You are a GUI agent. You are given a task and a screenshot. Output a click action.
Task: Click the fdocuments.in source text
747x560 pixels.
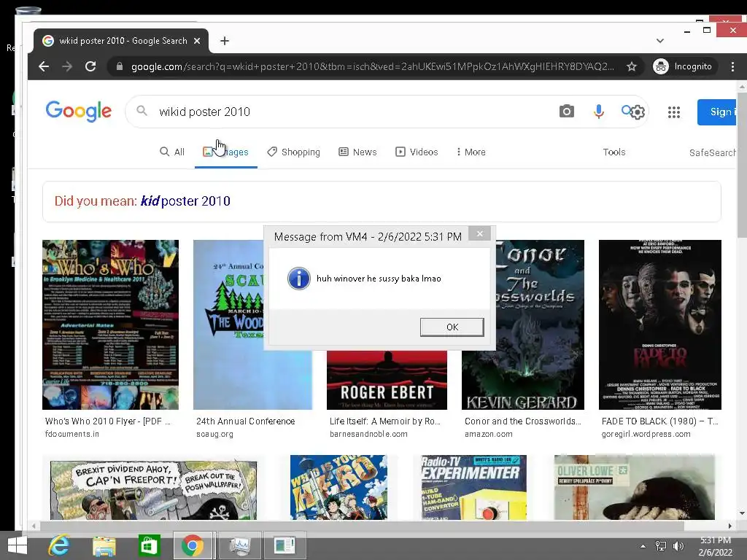click(x=72, y=435)
